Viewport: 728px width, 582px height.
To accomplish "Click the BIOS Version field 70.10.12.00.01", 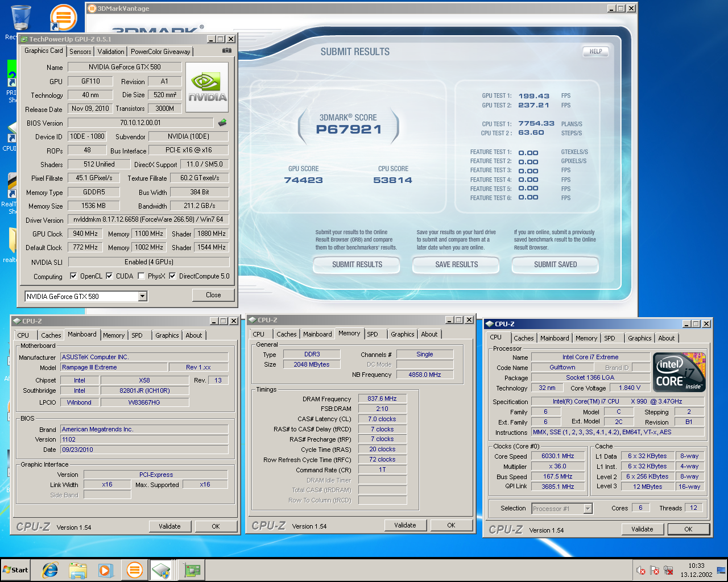I will 140,123.
